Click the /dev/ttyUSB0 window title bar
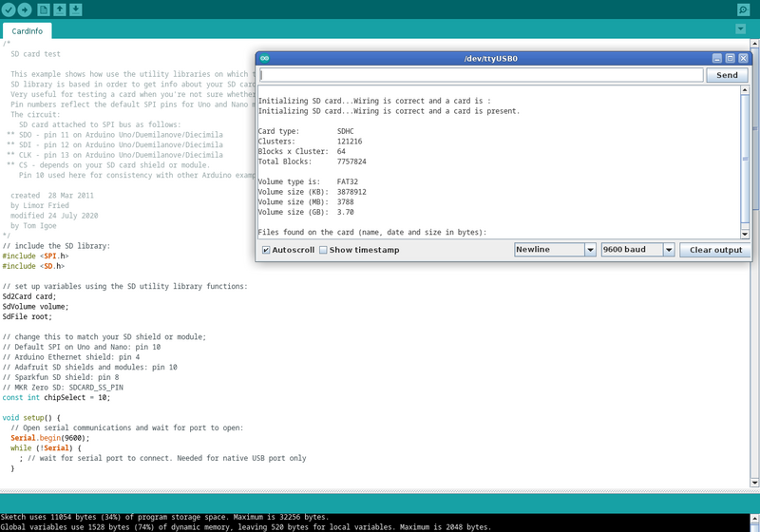760x532 pixels. (490, 58)
